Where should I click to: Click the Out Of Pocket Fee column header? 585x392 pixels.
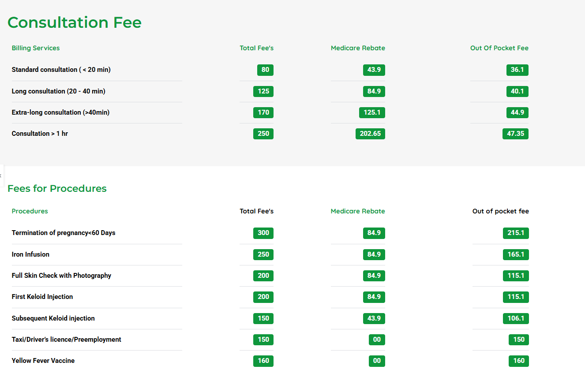[x=499, y=48]
